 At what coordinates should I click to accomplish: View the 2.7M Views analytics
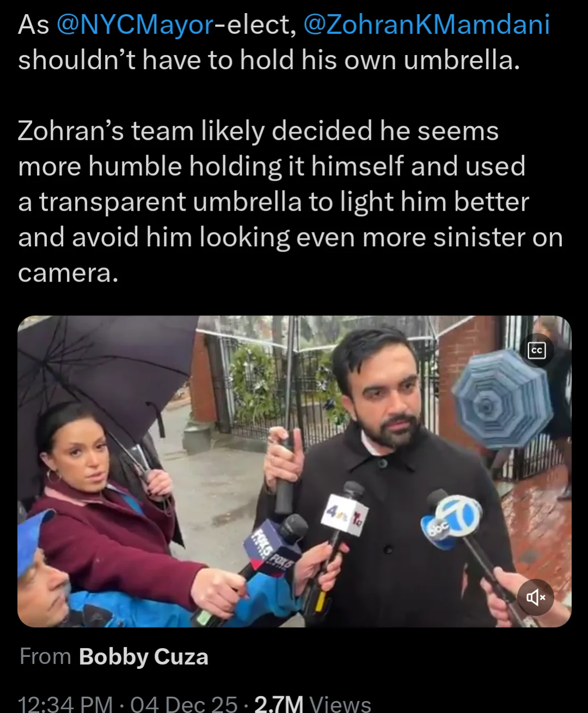click(x=313, y=704)
